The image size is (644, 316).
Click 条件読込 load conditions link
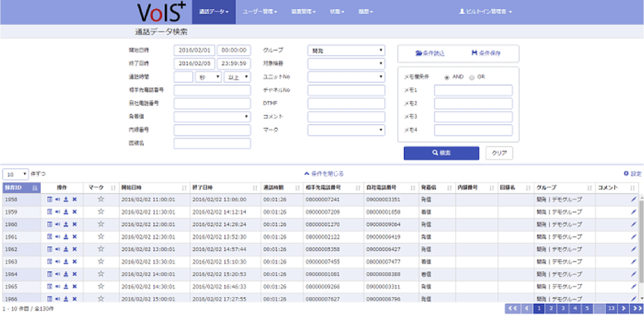point(430,53)
